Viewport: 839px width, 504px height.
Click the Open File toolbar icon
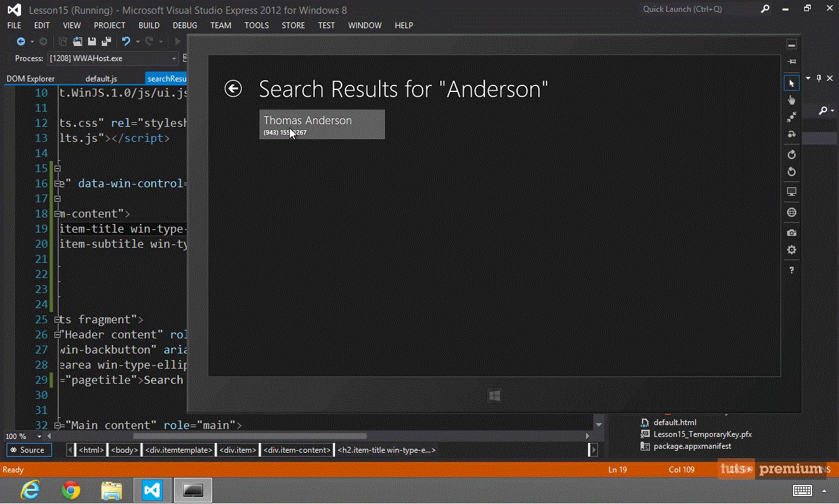78,41
